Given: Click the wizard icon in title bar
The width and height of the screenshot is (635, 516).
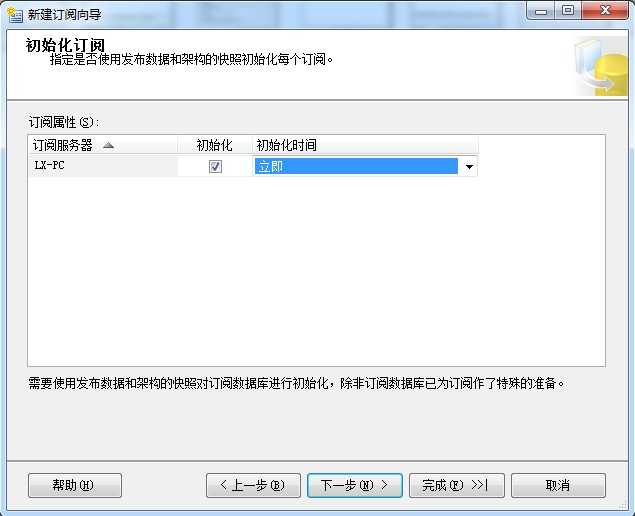Looking at the screenshot, I should (x=15, y=15).
